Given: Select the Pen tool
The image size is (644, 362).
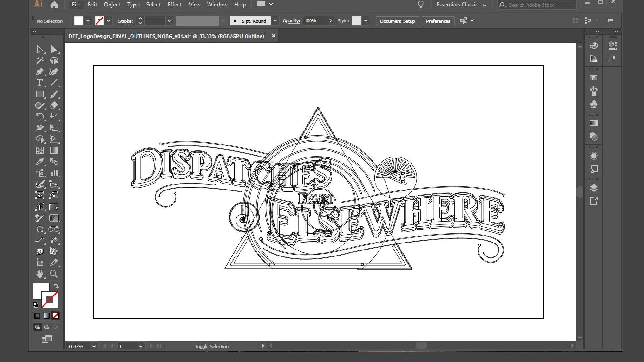Looking at the screenshot, I should pyautogui.click(x=39, y=72).
